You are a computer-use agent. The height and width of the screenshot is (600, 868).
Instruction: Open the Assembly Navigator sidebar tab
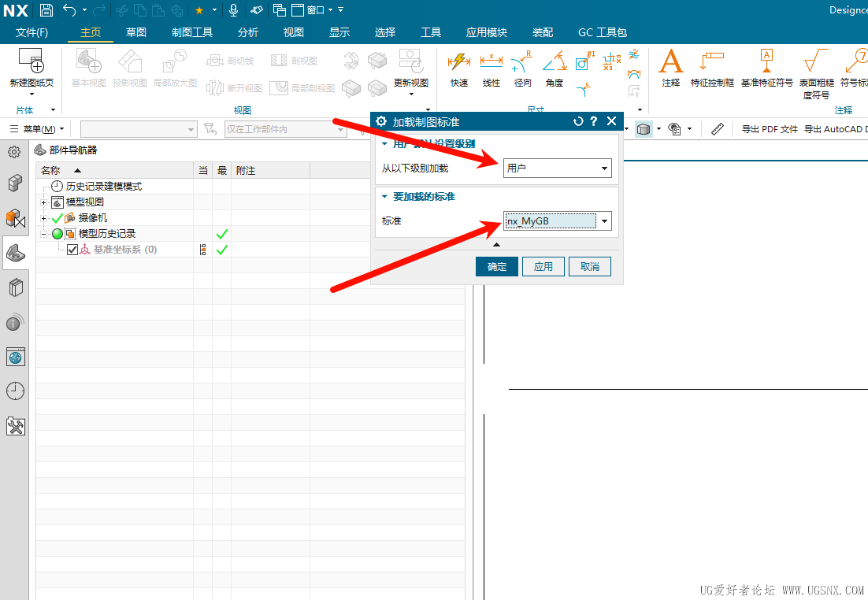click(16, 183)
